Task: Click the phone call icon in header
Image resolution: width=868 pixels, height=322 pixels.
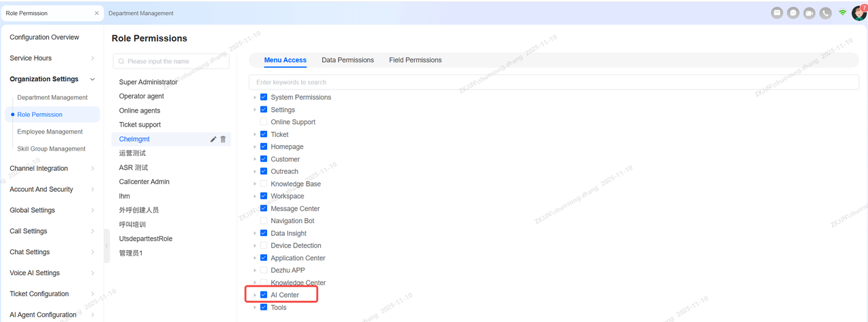Action: [825, 13]
